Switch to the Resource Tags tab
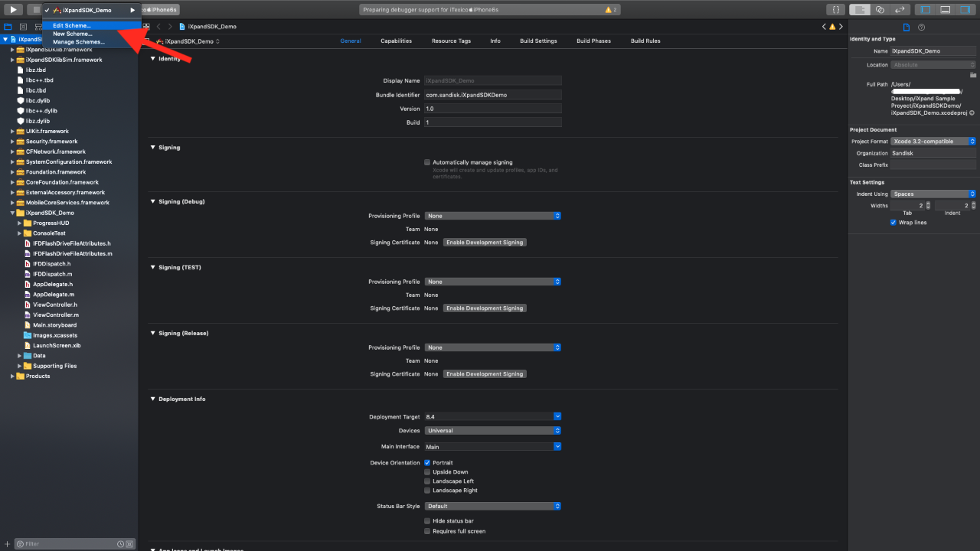 pos(451,41)
